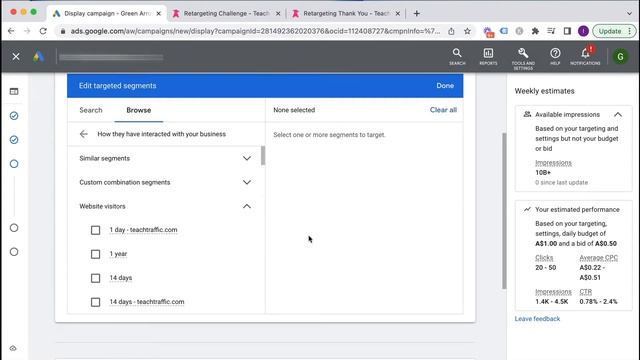Switch to the Search tab in segments
This screenshot has width=640, height=360.
(x=91, y=110)
